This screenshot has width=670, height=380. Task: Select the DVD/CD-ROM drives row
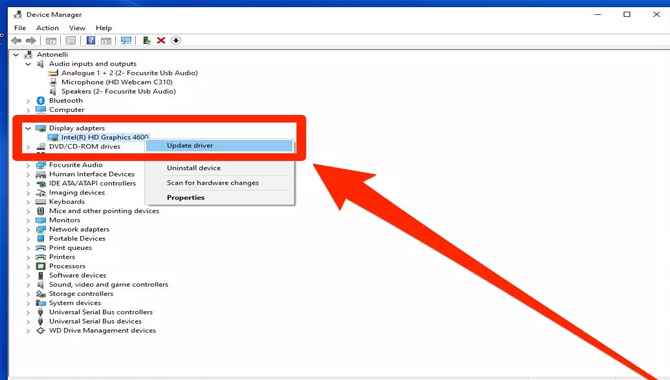click(x=85, y=147)
